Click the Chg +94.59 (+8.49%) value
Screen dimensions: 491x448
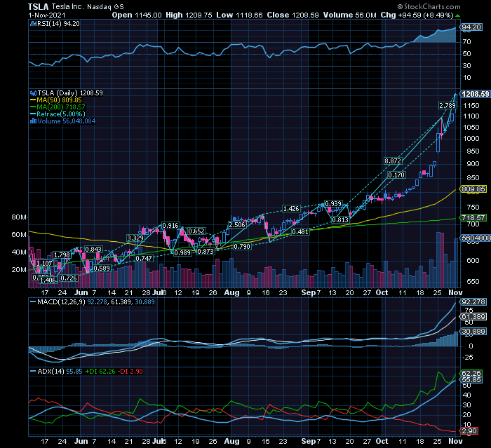417,15
